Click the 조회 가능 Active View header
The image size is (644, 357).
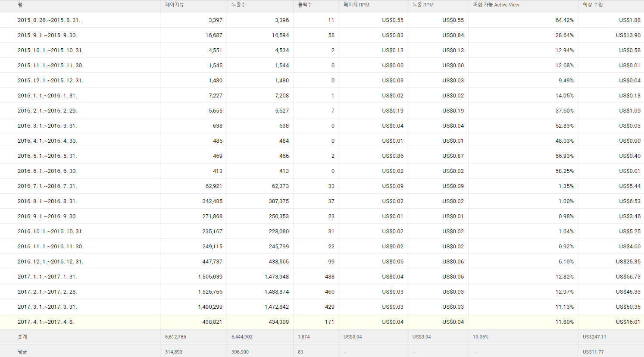tap(496, 5)
